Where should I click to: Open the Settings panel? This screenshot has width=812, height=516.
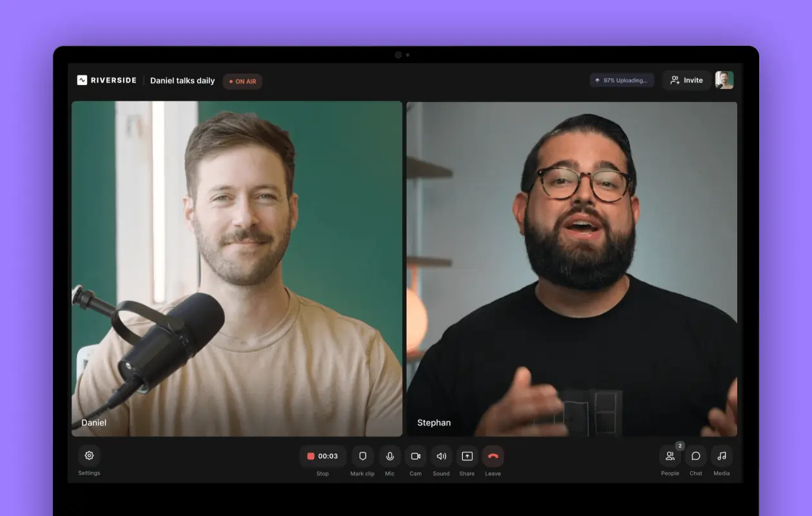(x=89, y=456)
